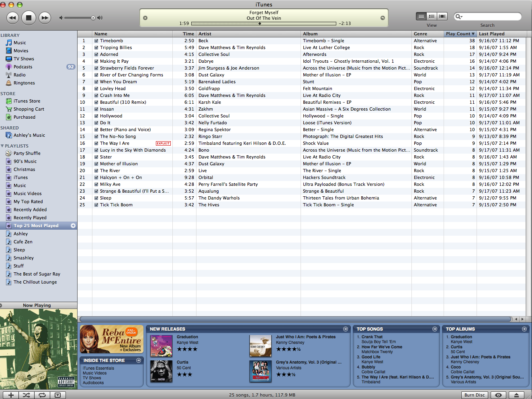Sort by the Last Played column header

(x=501, y=34)
